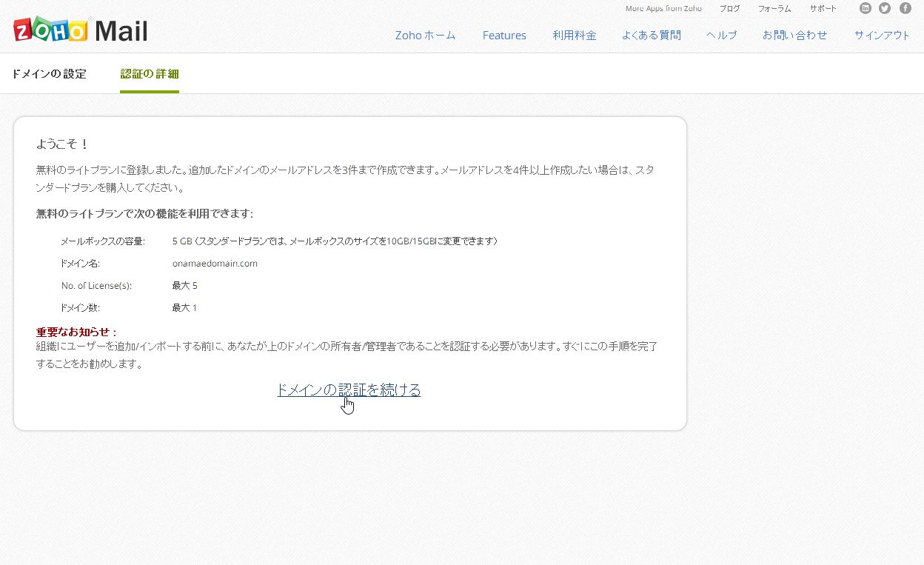Open the Features menu item

[504, 35]
